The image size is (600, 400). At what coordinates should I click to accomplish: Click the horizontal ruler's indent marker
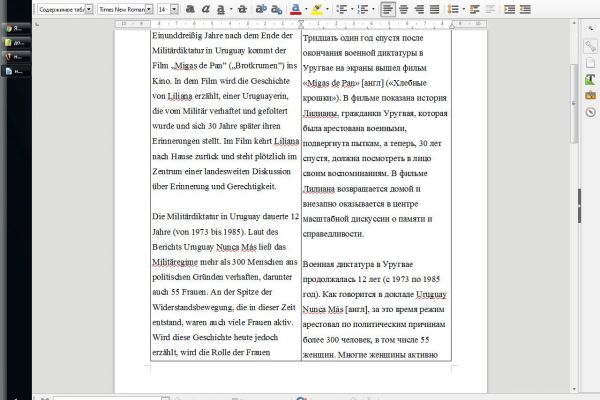[301, 24]
